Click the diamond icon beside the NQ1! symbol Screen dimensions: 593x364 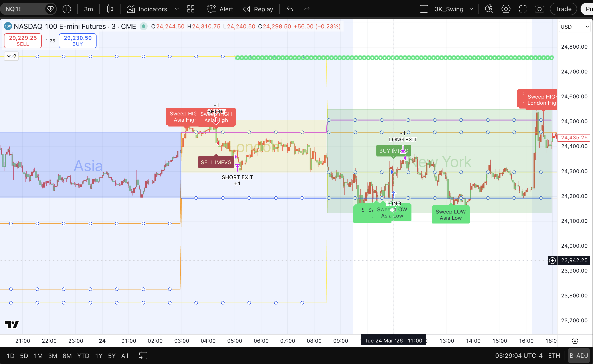[51, 9]
